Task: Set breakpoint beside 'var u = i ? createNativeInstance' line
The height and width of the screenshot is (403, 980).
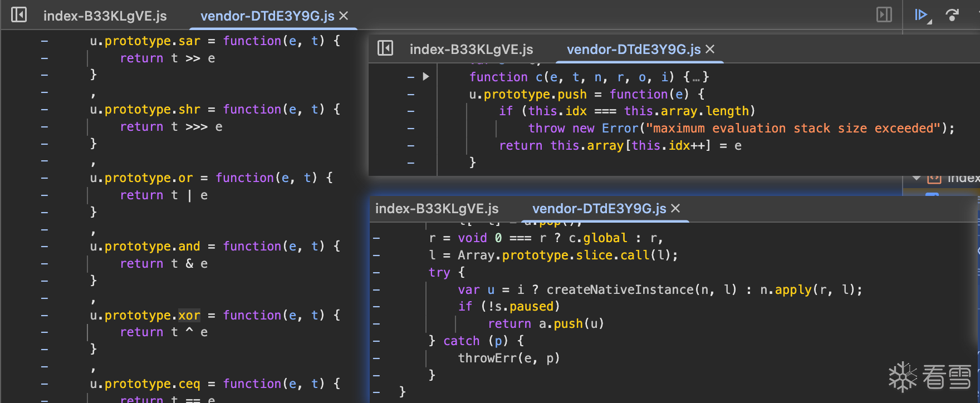Action: 376,290
